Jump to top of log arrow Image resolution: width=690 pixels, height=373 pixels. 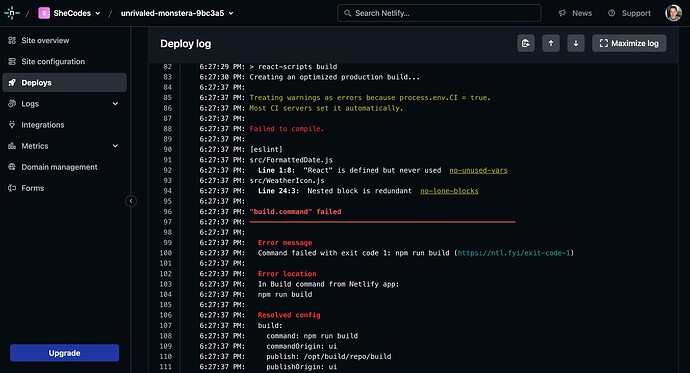click(x=551, y=43)
